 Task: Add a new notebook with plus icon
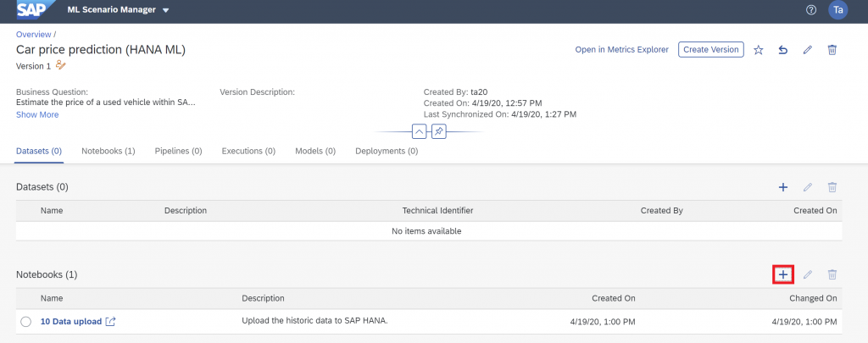783,274
